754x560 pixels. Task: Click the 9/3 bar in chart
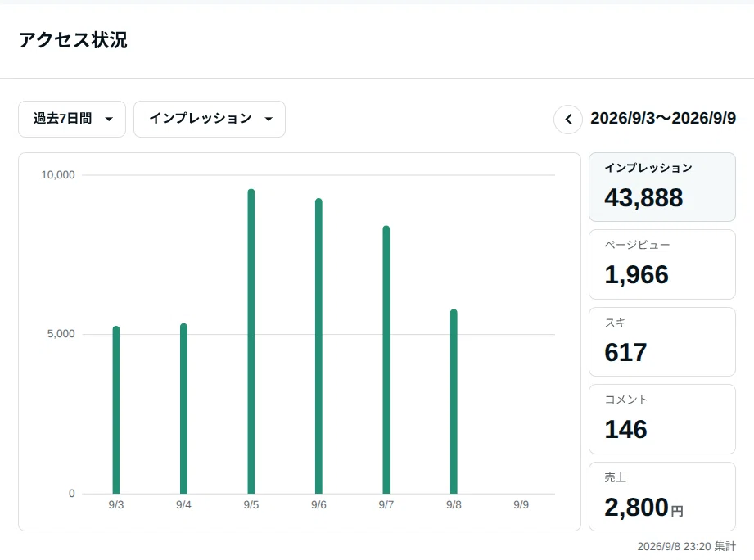[116, 410]
